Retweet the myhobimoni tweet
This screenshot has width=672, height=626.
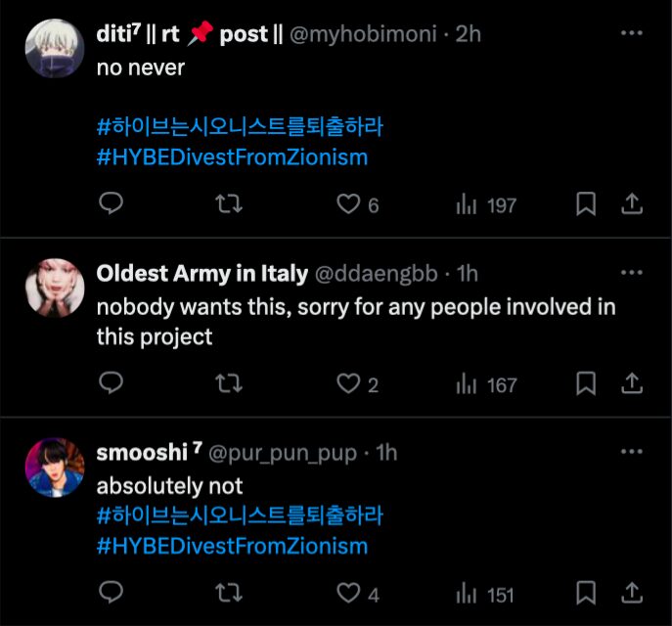point(228,203)
